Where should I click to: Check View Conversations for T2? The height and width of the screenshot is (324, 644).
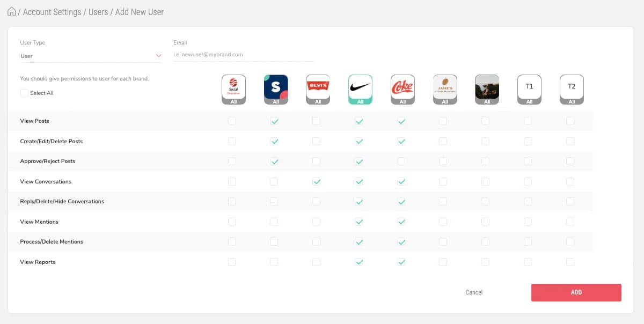(570, 182)
